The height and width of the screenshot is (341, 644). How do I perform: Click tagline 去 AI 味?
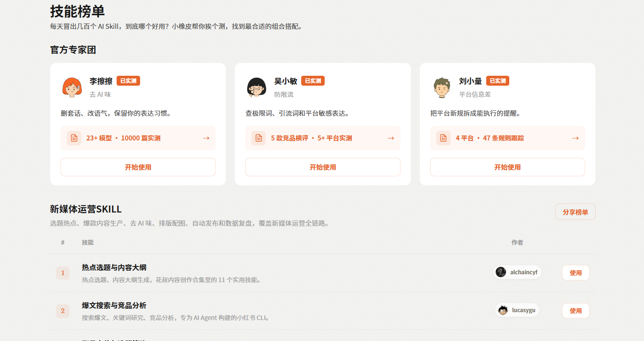click(x=100, y=94)
